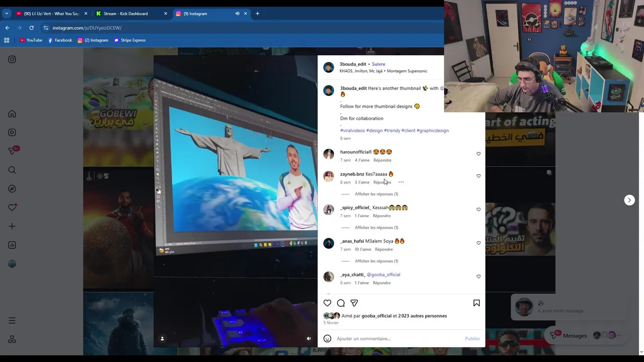Reply to harounofficial1's comment
This screenshot has height=362, width=644.
click(x=382, y=160)
